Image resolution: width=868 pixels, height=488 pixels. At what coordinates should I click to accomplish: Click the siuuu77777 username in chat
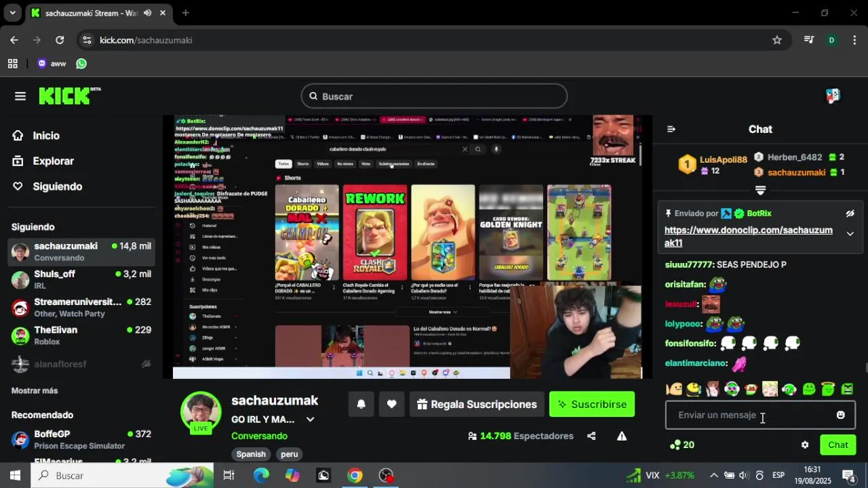pyautogui.click(x=689, y=265)
